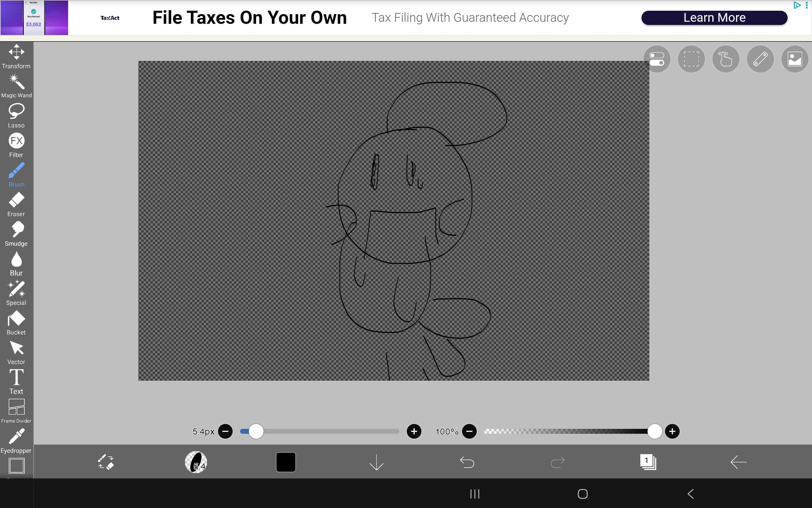Viewport: 812px width, 508px height.
Task: Open the canvas material image menu
Action: [795, 59]
